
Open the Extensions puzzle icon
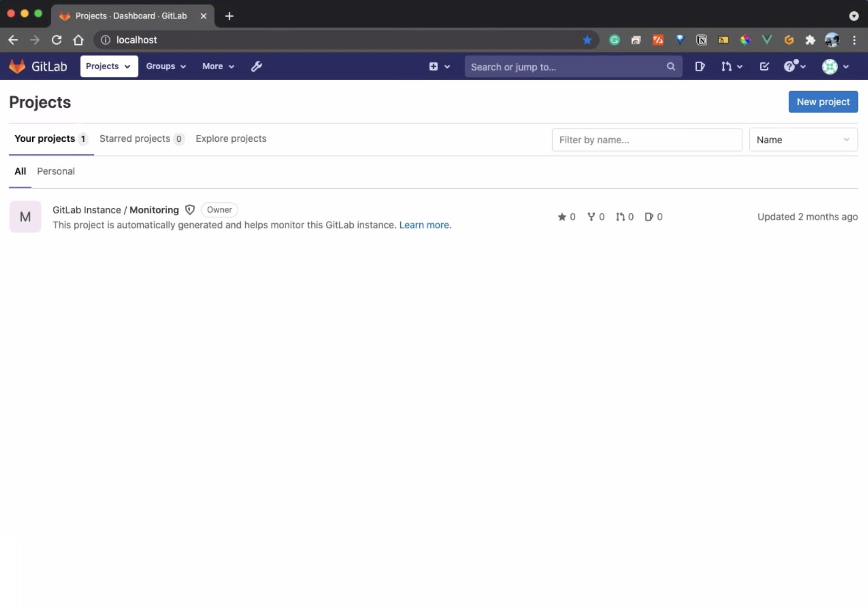click(810, 40)
